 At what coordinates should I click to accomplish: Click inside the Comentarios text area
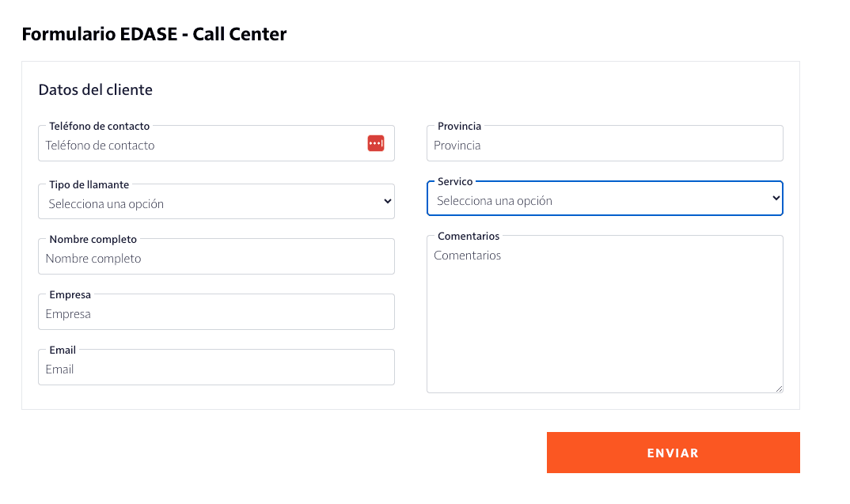(x=605, y=316)
